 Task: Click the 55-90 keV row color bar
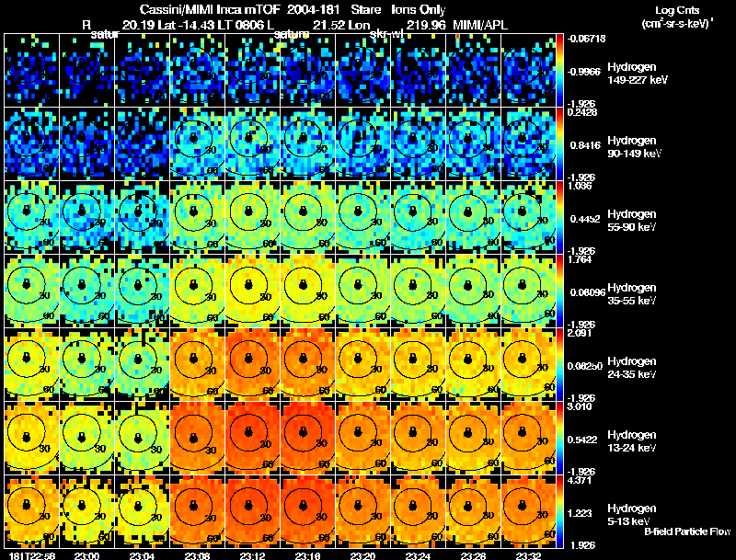pyautogui.click(x=559, y=217)
